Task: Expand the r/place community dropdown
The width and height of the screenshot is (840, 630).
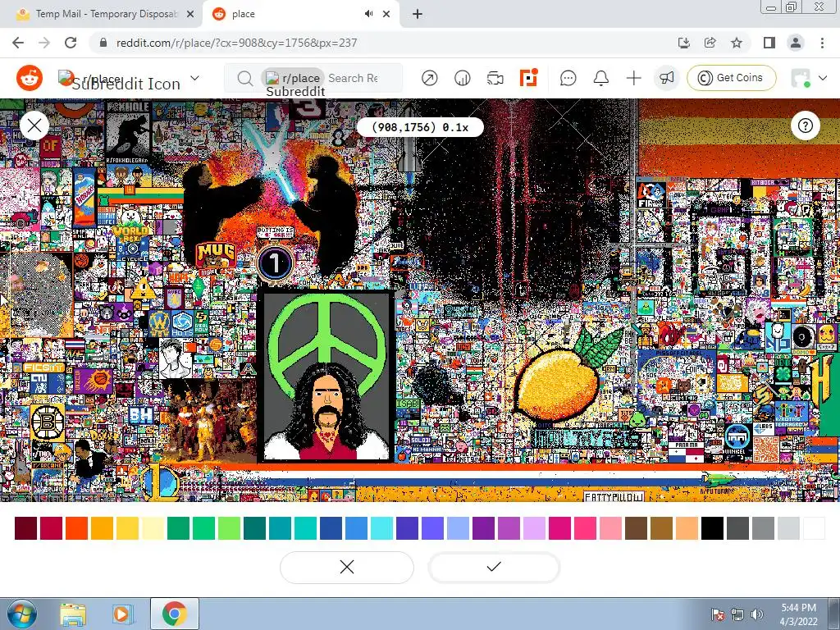Action: tap(195, 78)
